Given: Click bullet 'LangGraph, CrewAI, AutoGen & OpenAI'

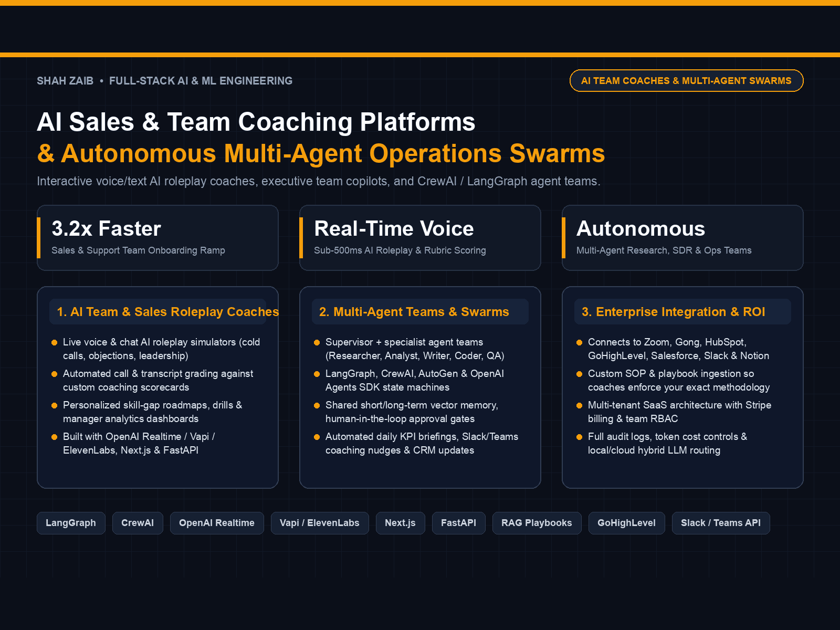Looking at the screenshot, I should click(x=415, y=381).
